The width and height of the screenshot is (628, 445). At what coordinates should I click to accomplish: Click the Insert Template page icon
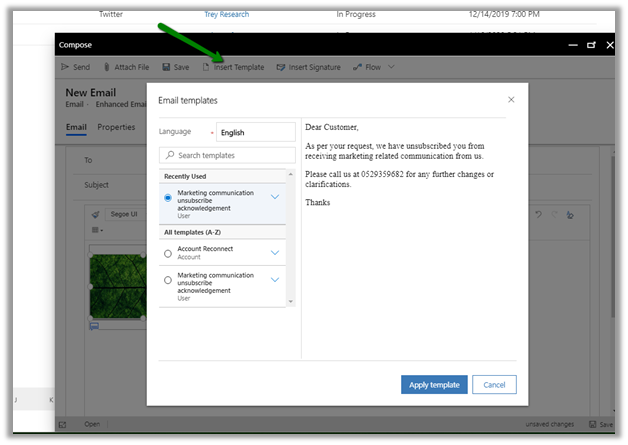click(x=206, y=67)
